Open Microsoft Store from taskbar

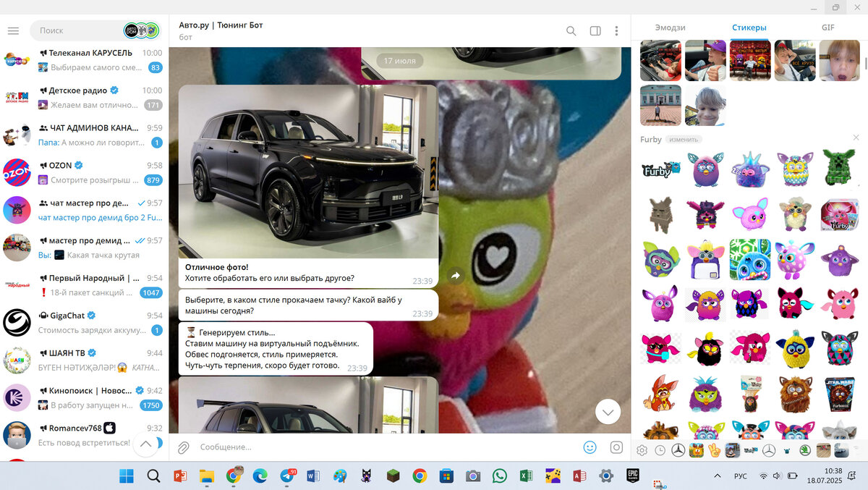point(446,476)
